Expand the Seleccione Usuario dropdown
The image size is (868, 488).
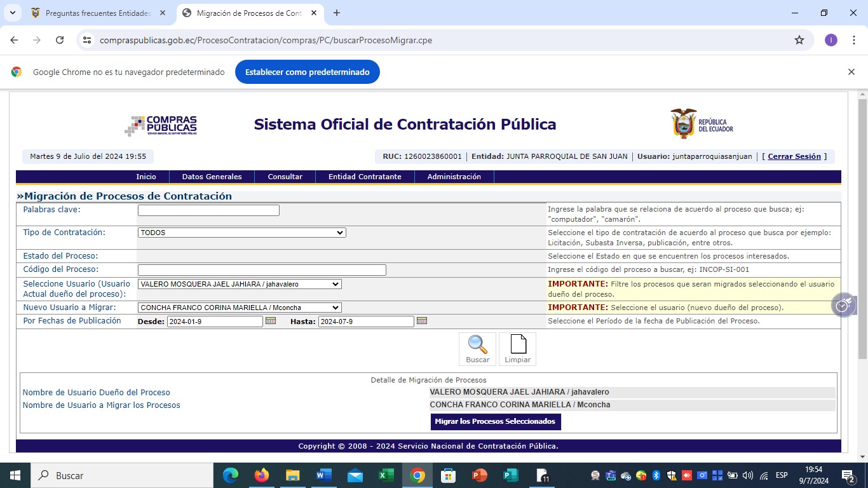click(x=240, y=284)
